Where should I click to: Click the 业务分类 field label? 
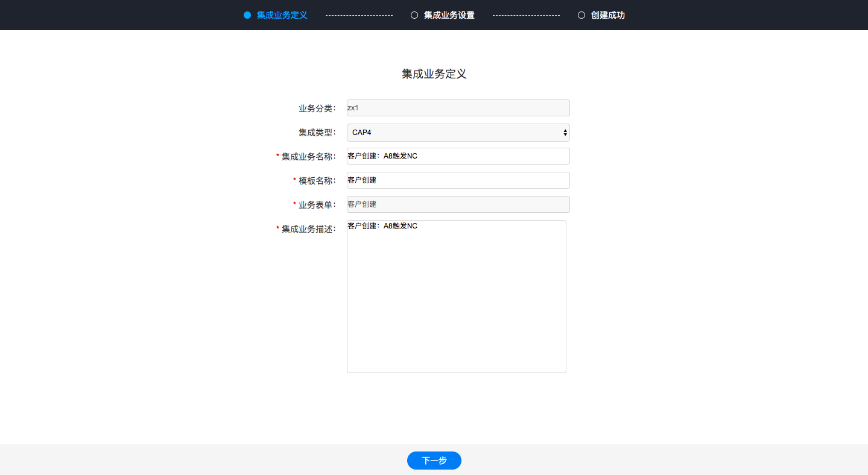coord(317,109)
